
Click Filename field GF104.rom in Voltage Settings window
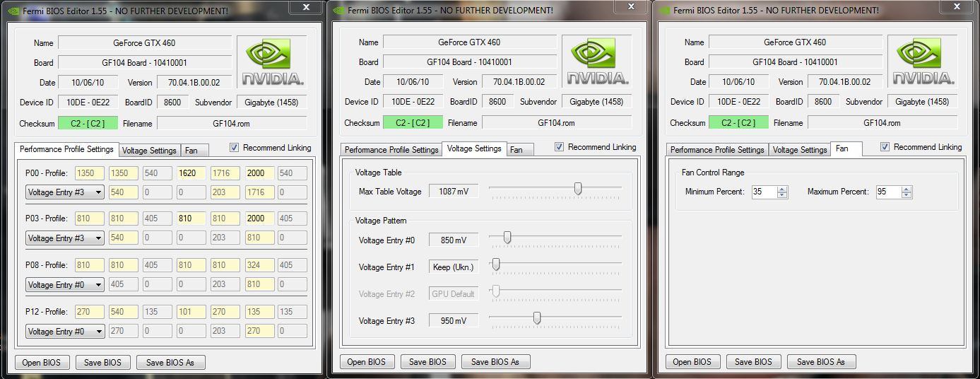pyautogui.click(x=557, y=123)
